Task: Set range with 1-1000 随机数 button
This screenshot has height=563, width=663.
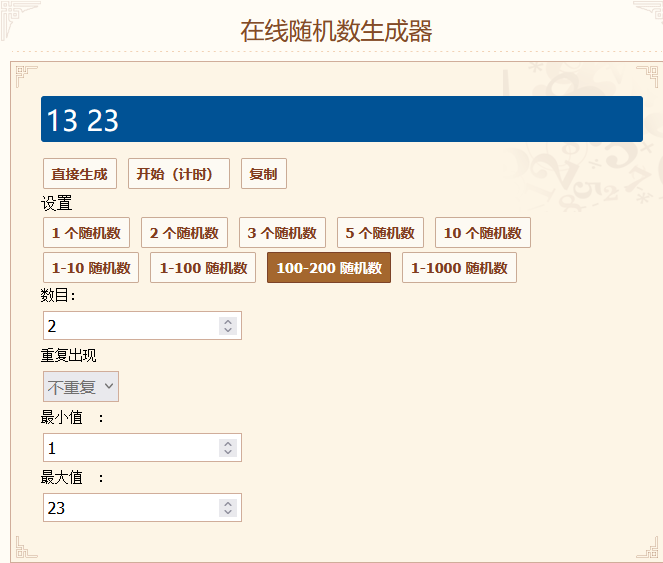Action: (459, 267)
